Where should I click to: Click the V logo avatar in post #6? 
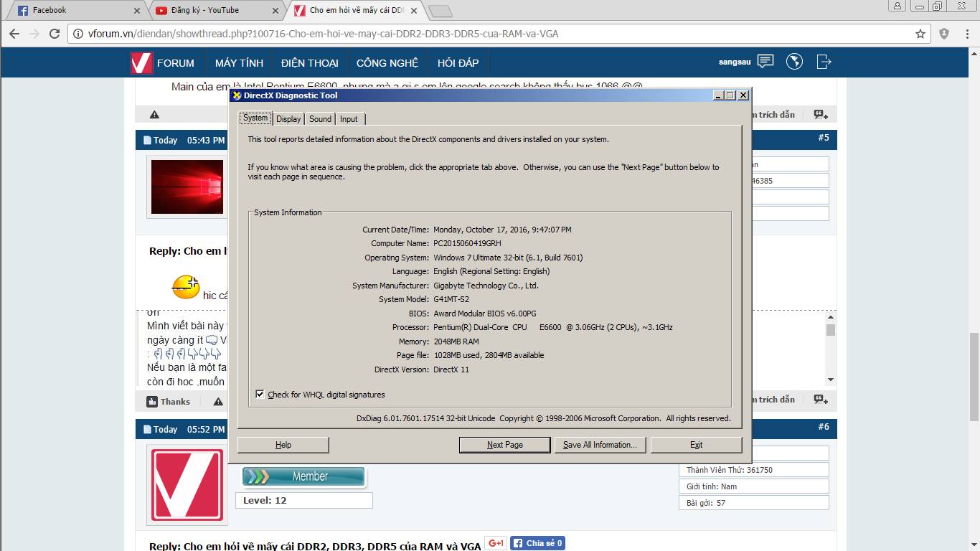187,484
